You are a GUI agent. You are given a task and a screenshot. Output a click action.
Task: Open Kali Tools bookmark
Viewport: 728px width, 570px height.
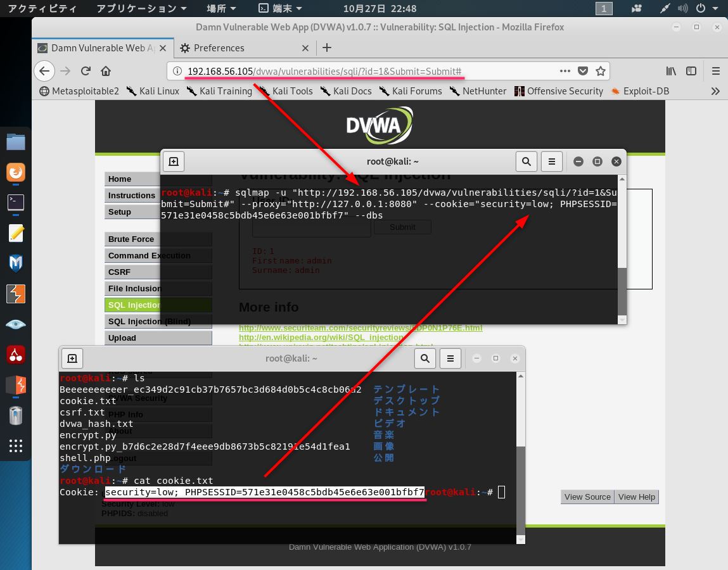click(286, 91)
